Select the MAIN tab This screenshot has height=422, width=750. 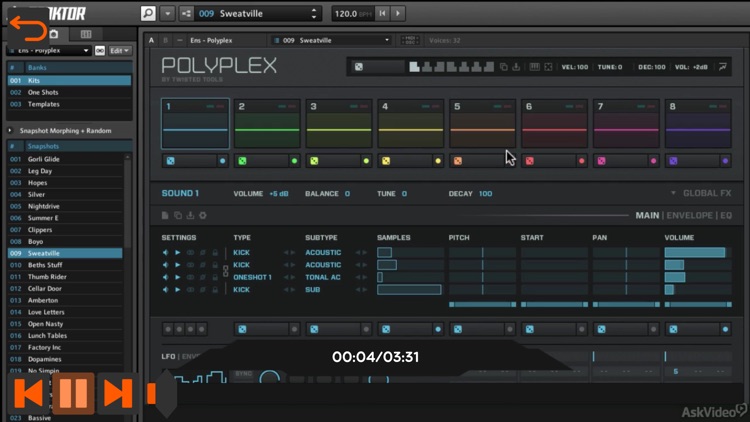click(x=647, y=216)
